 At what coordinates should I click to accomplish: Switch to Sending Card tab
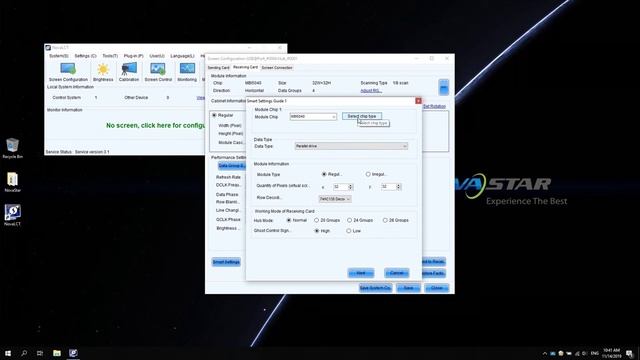coord(219,68)
